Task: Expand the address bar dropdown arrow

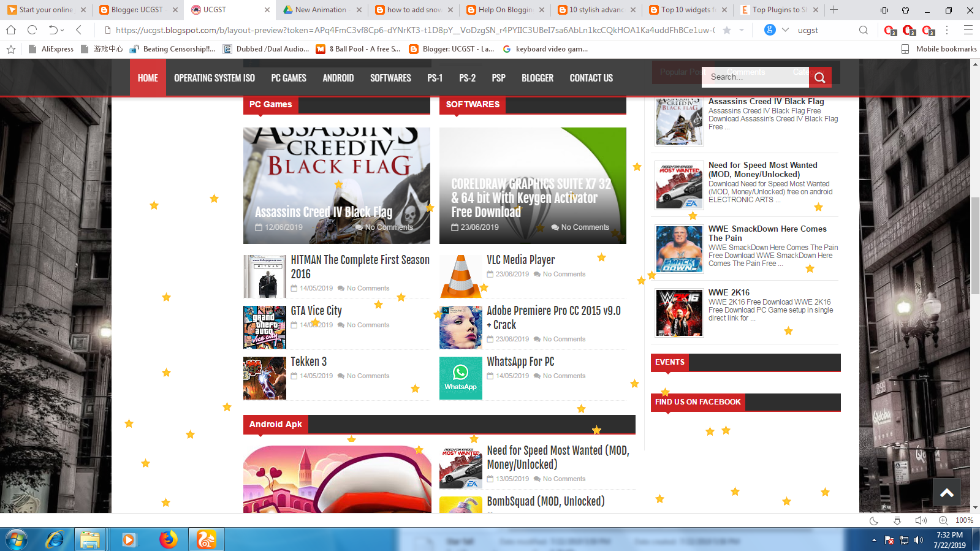Action: click(x=742, y=30)
